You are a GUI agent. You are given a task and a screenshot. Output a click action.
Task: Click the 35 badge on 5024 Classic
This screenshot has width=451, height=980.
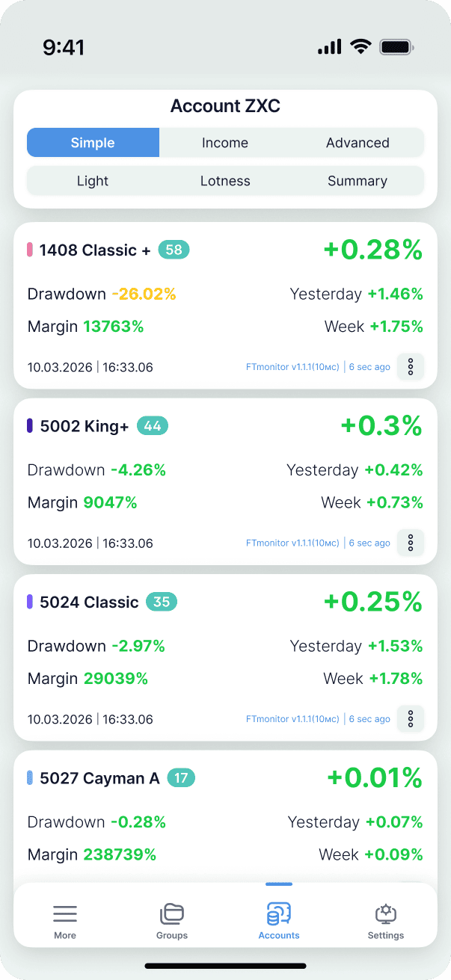(162, 602)
